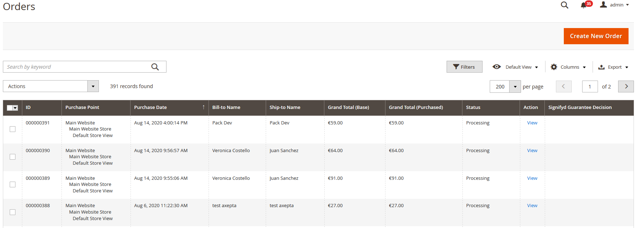Image resolution: width=644 pixels, height=228 pixels.
Task: Click the magnifier icon in the page header
Action: coord(565,5)
